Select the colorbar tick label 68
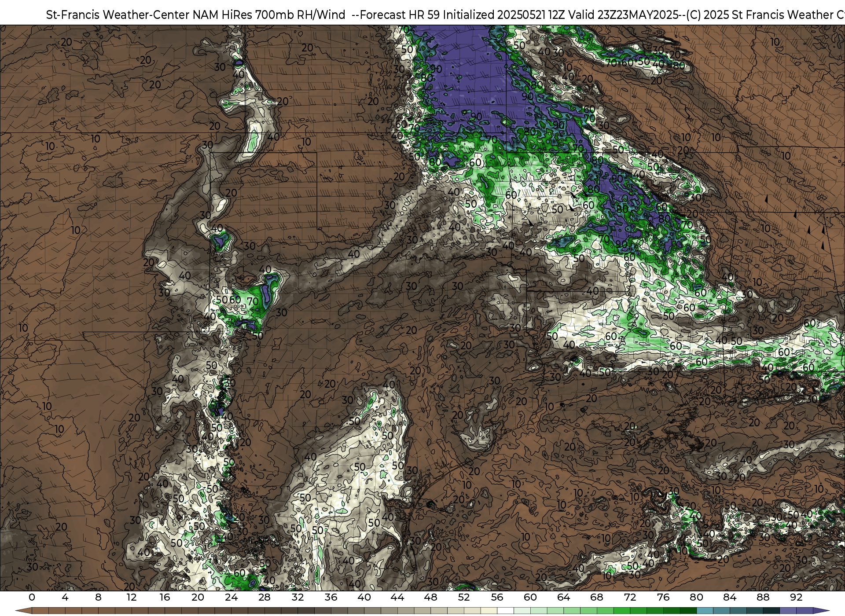Viewport: 845px width, 616px height. [x=597, y=598]
